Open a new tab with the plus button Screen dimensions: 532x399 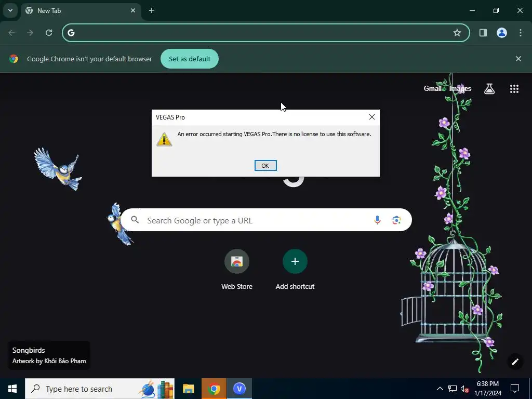(x=152, y=10)
